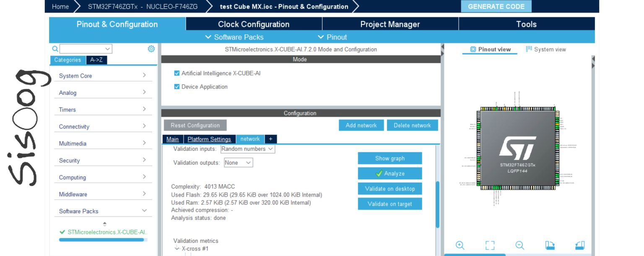Switch to the A->Z sorting toggle
This screenshot has height=256, width=644.
click(96, 60)
